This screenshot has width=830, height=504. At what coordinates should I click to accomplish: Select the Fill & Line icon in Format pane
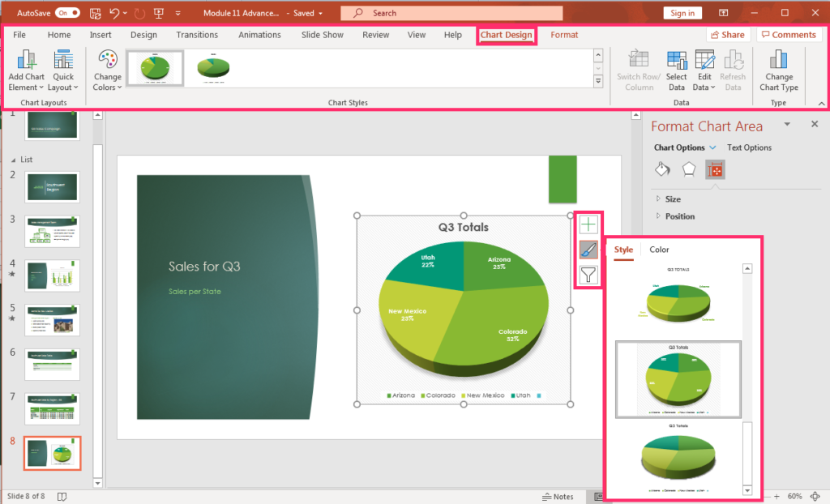coord(662,169)
